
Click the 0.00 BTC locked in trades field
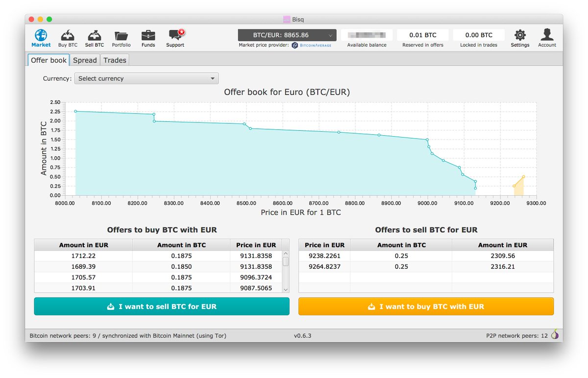[x=479, y=35]
